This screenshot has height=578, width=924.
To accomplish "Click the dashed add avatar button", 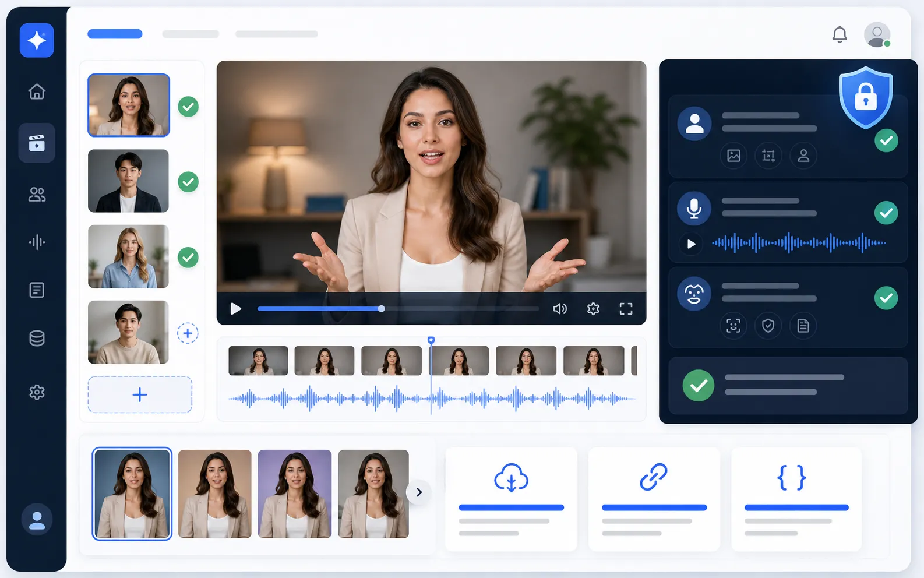I will [x=140, y=394].
